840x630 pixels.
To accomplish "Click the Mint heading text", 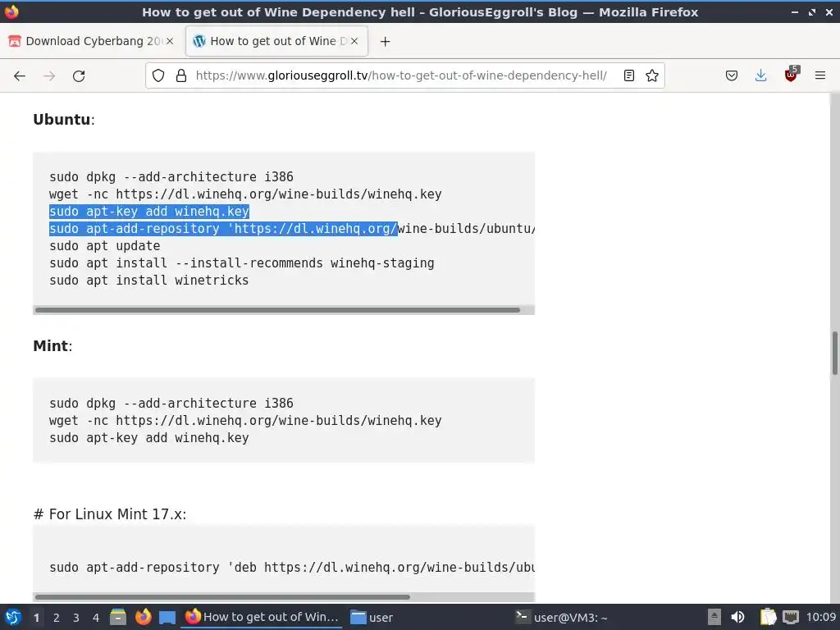I will 50,346.
